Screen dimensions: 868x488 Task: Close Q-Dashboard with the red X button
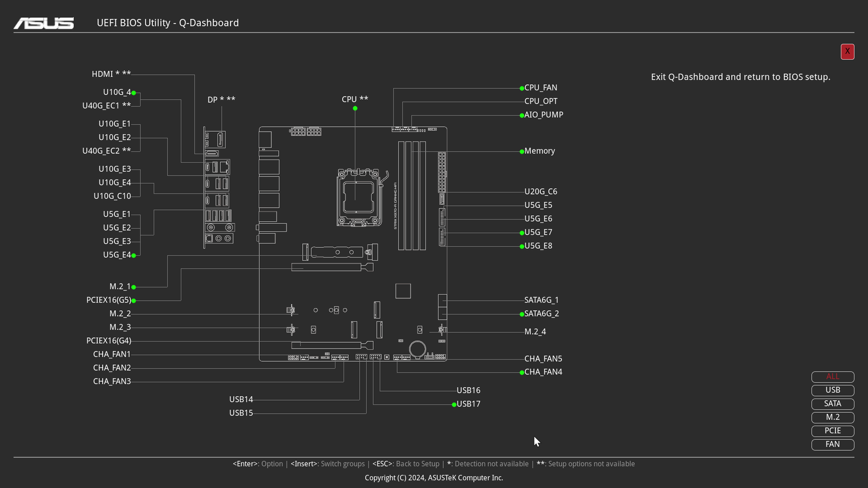pos(847,52)
